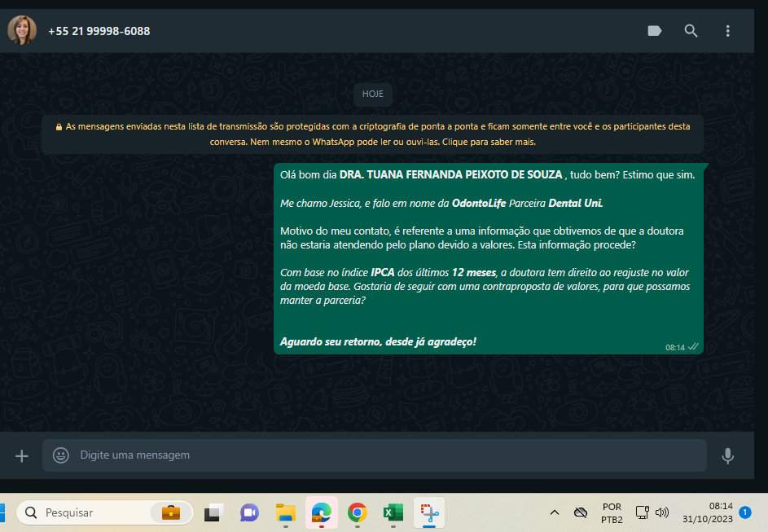Click the Windows taskbar Pesquisar search box
This screenshot has height=532, width=768.
(105, 512)
